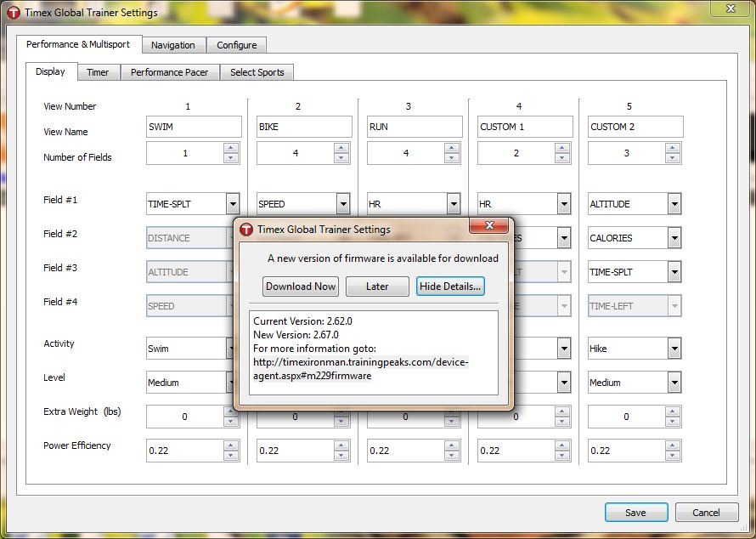Viewport: 756px width, 539px height.
Task: Click the Download Now button
Action: tap(301, 287)
